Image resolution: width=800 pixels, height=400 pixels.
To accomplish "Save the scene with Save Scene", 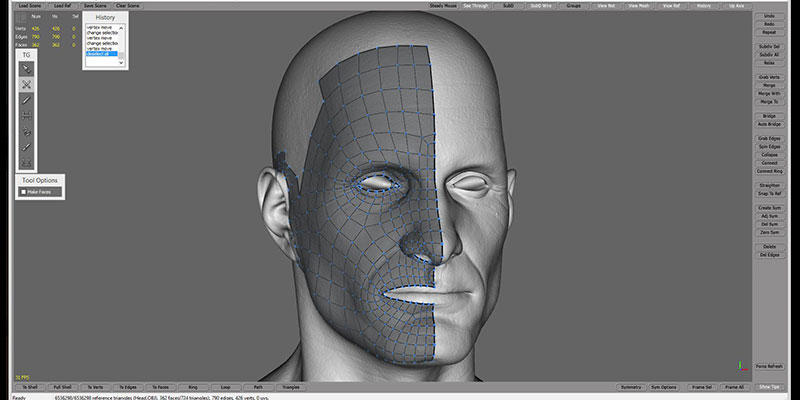I will tap(95, 6).
